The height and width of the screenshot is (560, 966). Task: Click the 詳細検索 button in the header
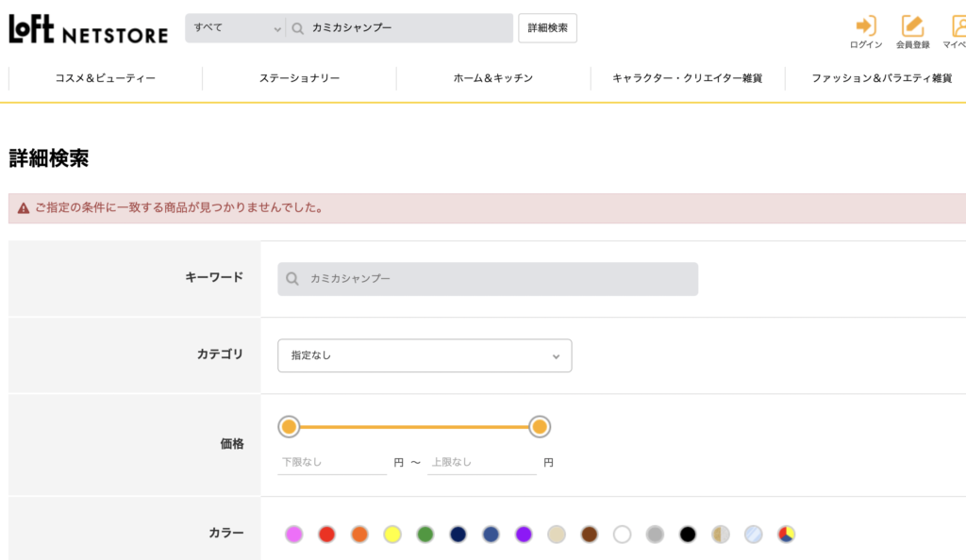pyautogui.click(x=548, y=28)
